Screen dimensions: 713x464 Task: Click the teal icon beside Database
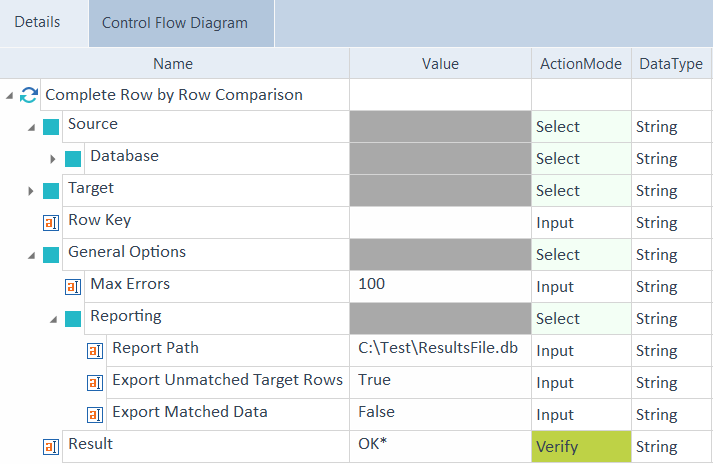tap(73, 159)
